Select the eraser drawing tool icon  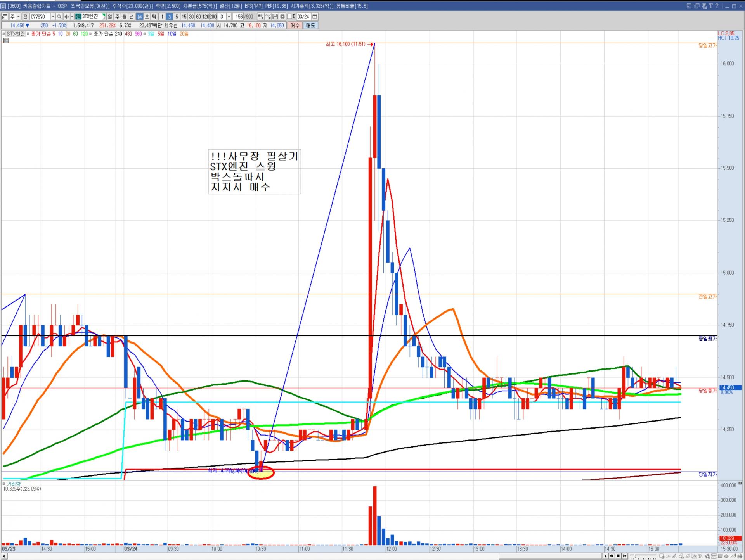point(688,556)
